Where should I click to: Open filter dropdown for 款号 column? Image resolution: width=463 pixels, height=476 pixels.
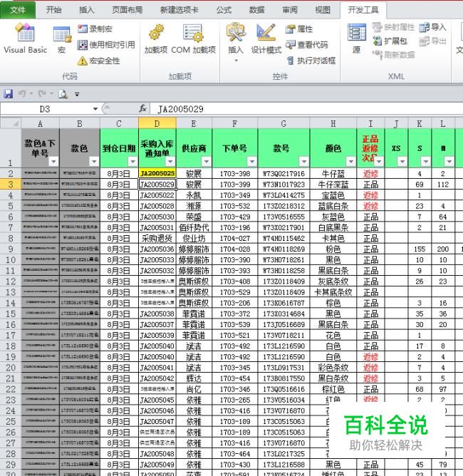[303, 162]
